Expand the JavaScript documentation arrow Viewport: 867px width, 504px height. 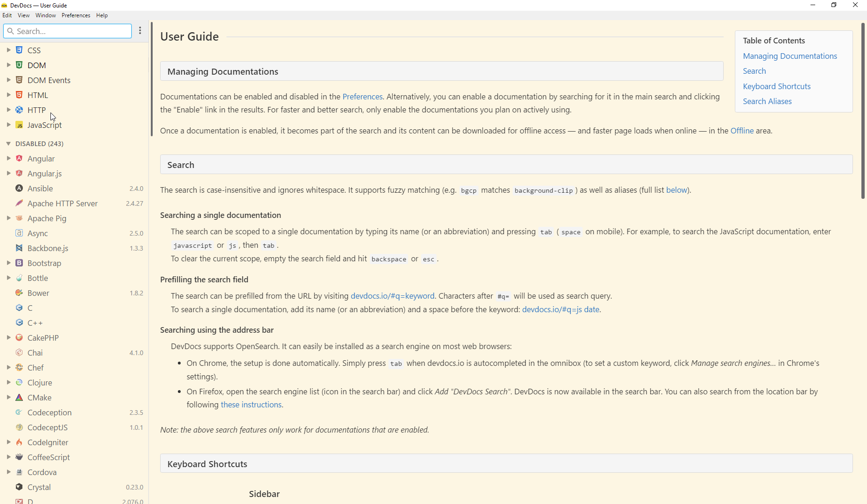pos(8,125)
